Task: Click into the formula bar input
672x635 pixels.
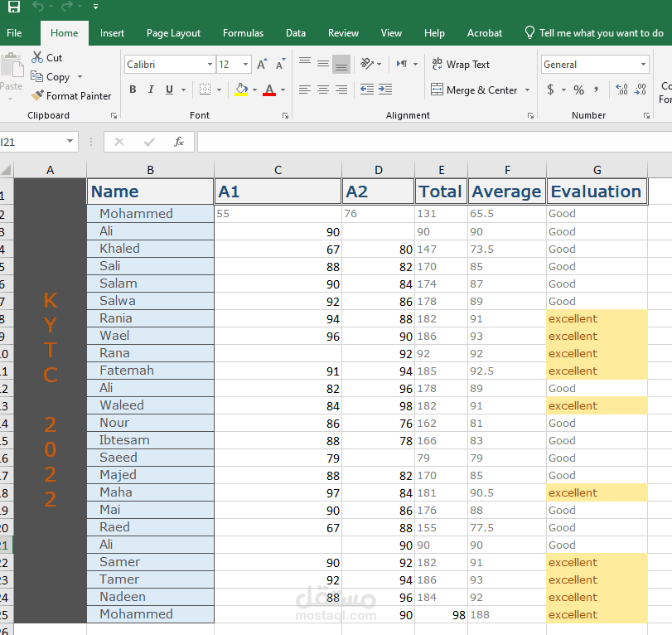Action: (434, 142)
